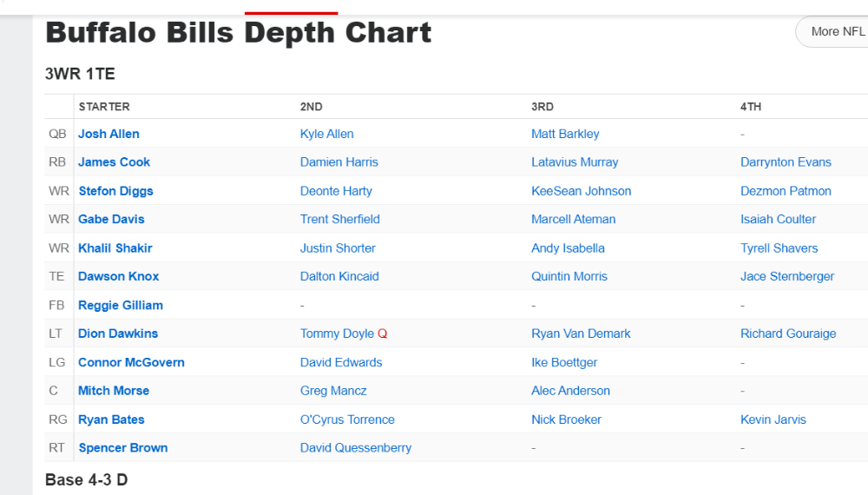
Task: Open Connor McGovern left guard link
Action: (131, 362)
